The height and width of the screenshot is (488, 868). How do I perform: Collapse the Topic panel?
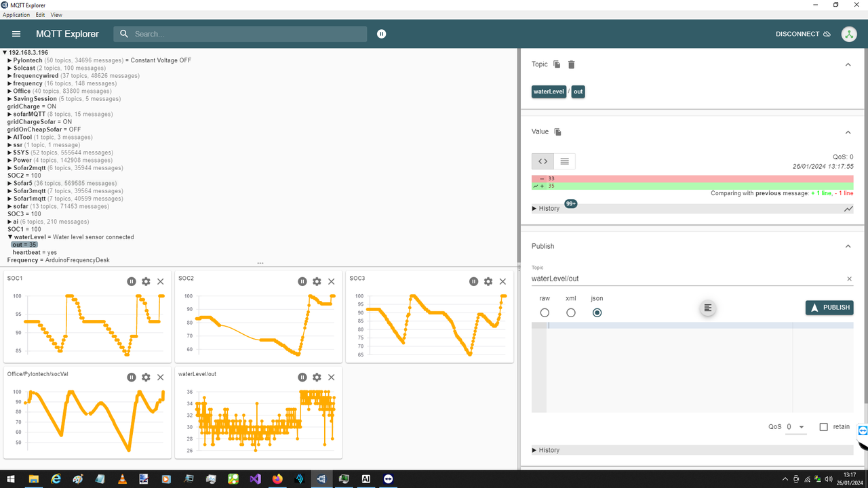(848, 64)
